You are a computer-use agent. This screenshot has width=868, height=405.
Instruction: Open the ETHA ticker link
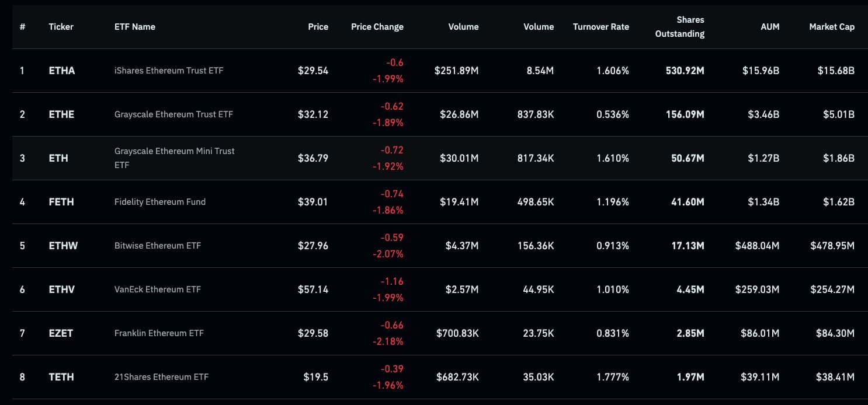click(x=62, y=71)
